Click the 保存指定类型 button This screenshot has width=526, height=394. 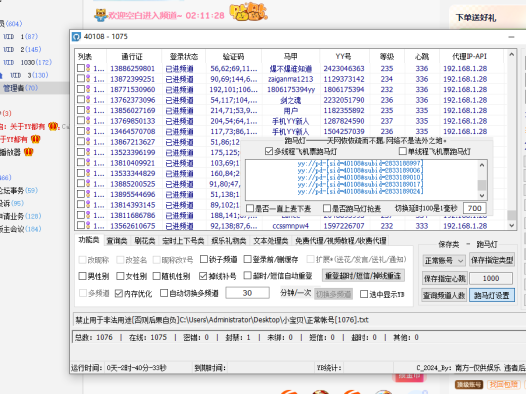click(x=492, y=260)
